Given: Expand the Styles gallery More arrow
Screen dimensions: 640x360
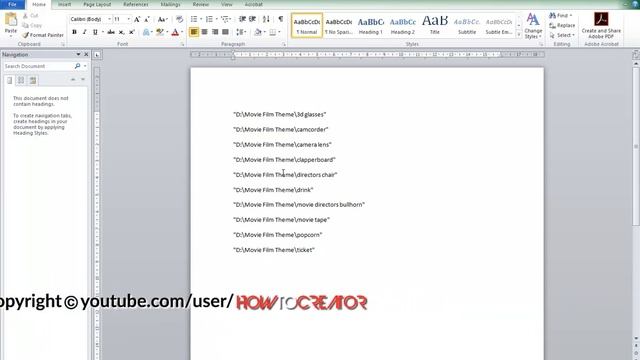Looking at the screenshot, I should (x=519, y=35).
